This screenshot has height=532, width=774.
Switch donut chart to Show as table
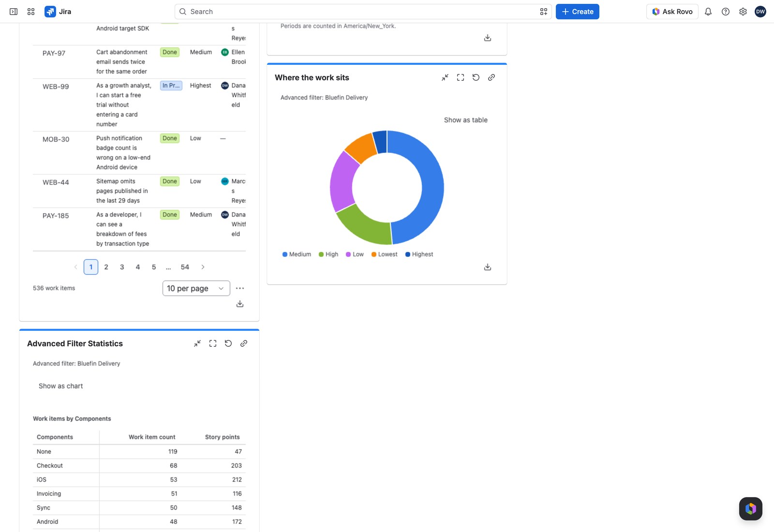pos(466,120)
